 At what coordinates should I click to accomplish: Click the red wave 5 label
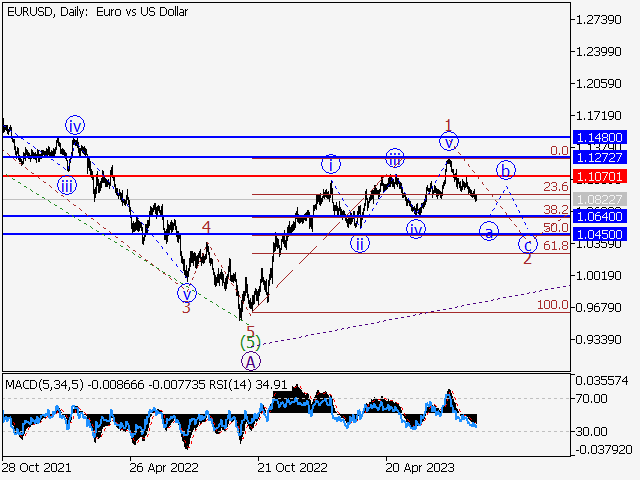[x=251, y=331]
